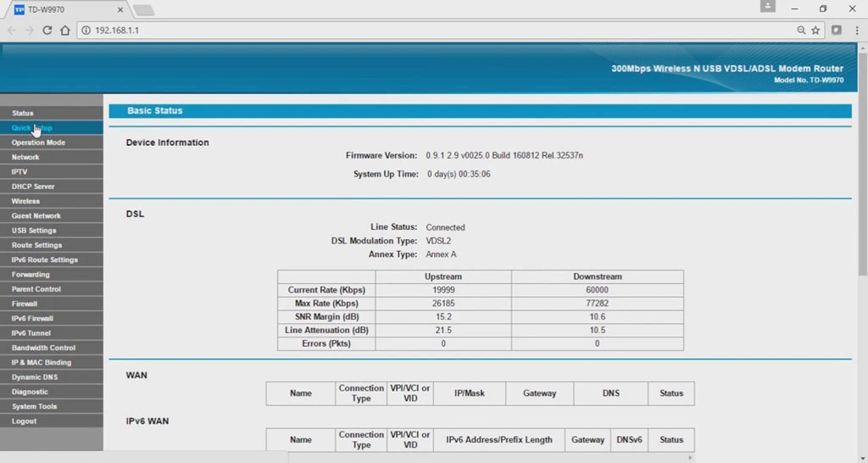This screenshot has width=868, height=463.
Task: Click the vertical page scrollbar thumb
Action: point(863,164)
